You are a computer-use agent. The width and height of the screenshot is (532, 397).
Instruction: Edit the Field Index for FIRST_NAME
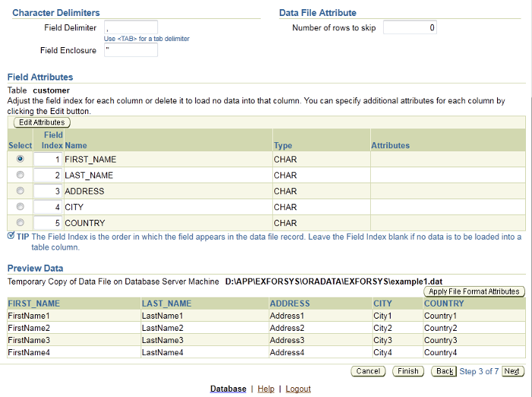[x=47, y=160]
